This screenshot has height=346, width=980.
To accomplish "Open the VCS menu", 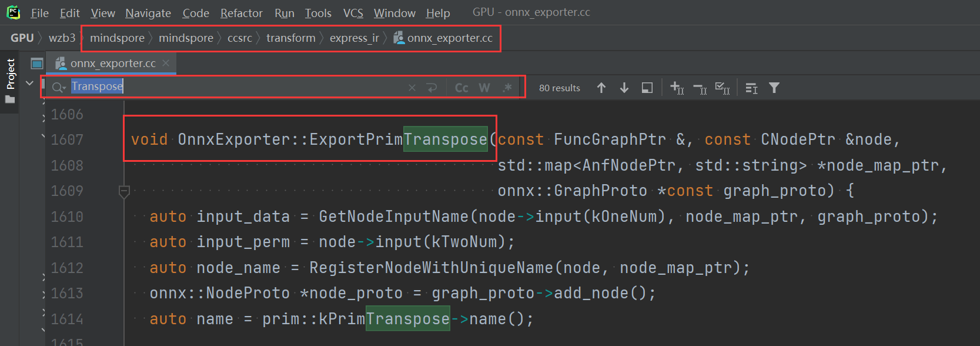I will pyautogui.click(x=353, y=13).
